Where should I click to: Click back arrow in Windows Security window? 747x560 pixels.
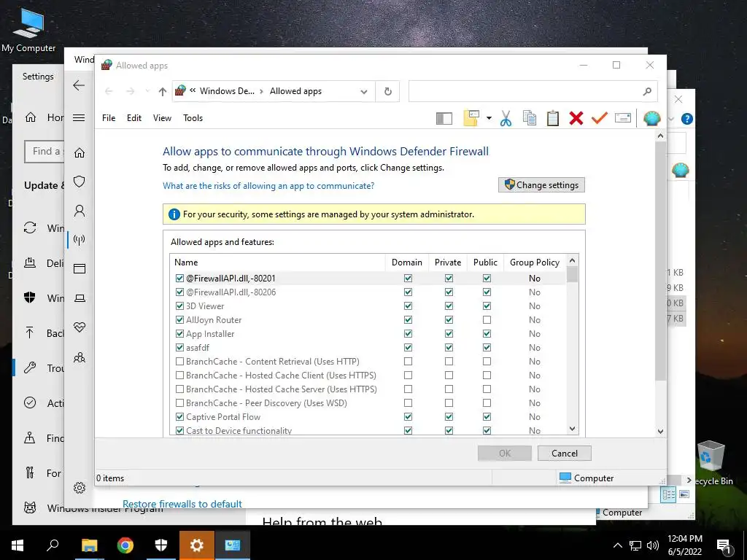[x=79, y=85]
